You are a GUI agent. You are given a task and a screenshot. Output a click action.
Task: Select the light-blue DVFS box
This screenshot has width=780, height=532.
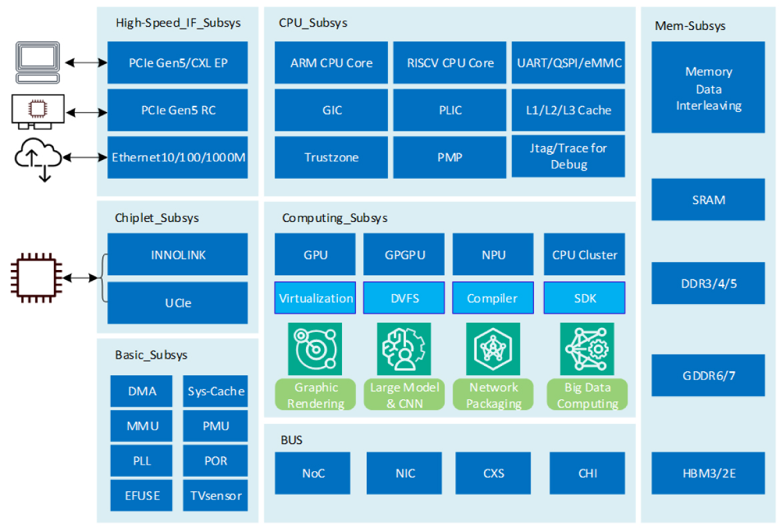(x=404, y=297)
